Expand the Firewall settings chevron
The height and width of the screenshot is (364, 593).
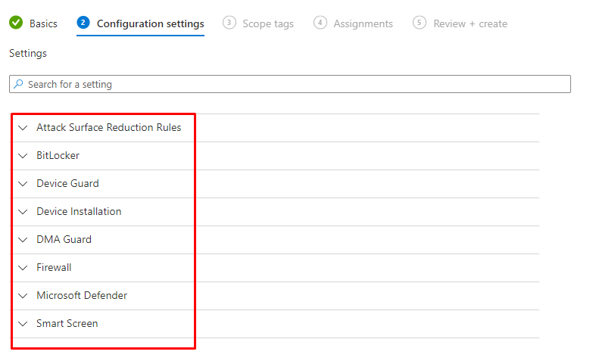tap(23, 268)
